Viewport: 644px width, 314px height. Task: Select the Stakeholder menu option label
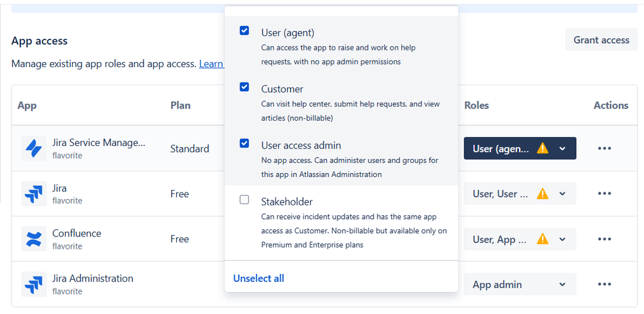287,202
